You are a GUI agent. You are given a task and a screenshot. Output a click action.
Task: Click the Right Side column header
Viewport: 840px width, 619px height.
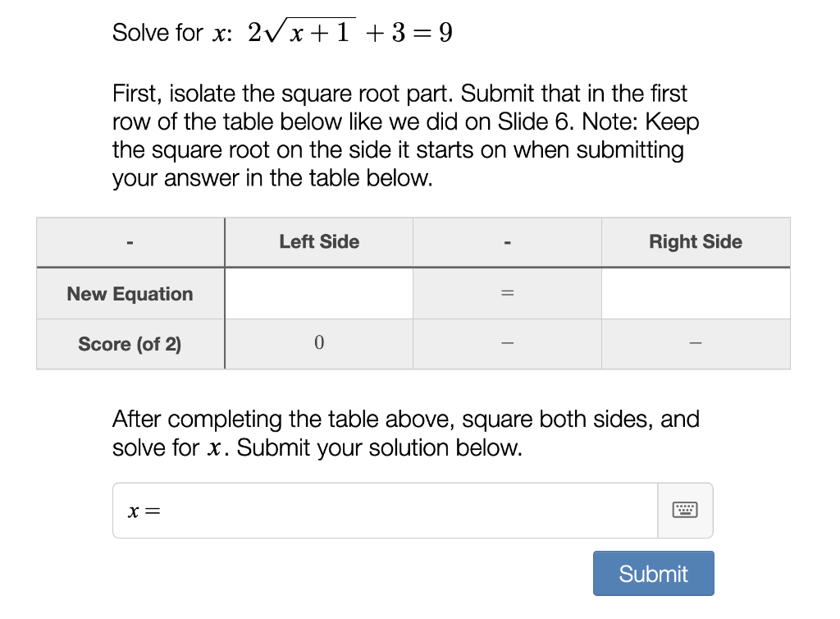(696, 241)
